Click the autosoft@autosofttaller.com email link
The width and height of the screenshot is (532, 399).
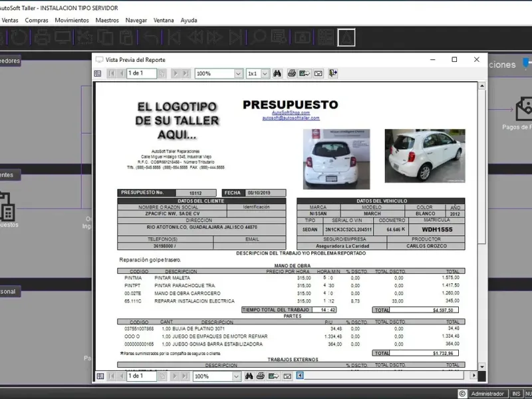pyautogui.click(x=291, y=118)
